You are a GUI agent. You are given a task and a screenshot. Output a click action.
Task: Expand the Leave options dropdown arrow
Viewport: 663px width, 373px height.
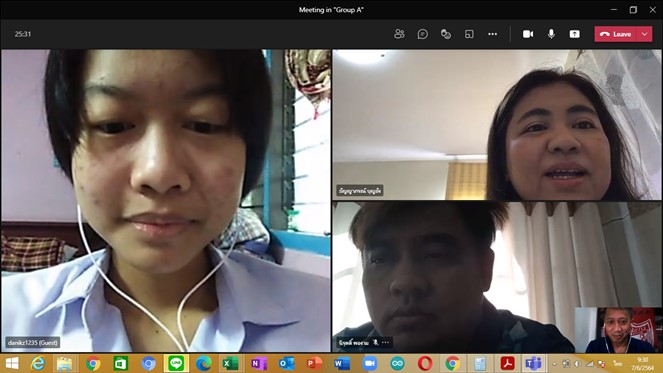644,34
